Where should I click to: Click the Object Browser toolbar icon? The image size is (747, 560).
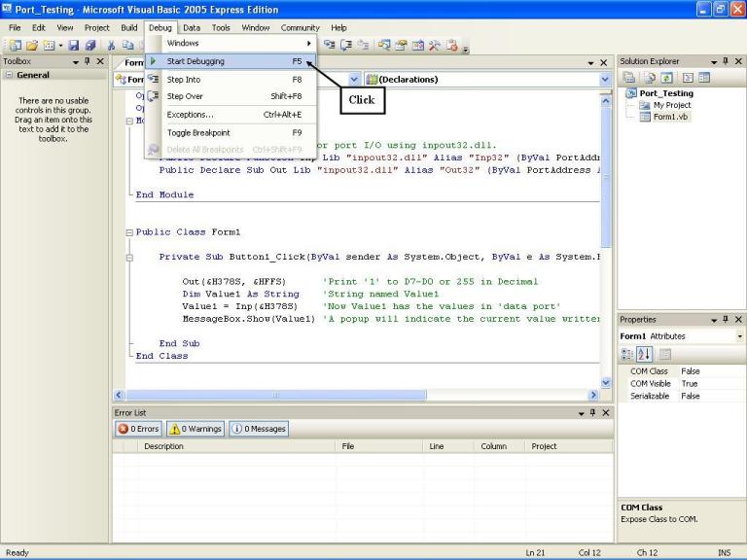(x=418, y=46)
